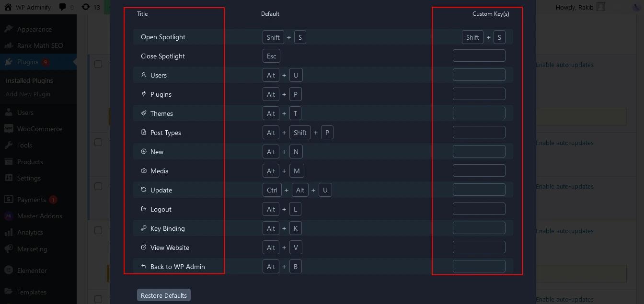Click the plug icon beside Plugins shortcut
This screenshot has width=644, height=304.
[143, 94]
